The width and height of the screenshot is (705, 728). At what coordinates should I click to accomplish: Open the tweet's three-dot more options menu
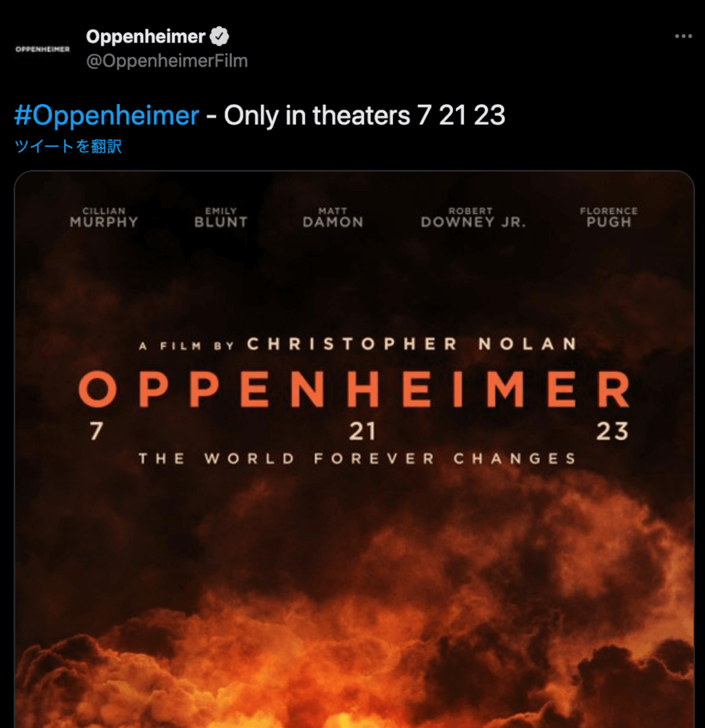pyautogui.click(x=683, y=37)
